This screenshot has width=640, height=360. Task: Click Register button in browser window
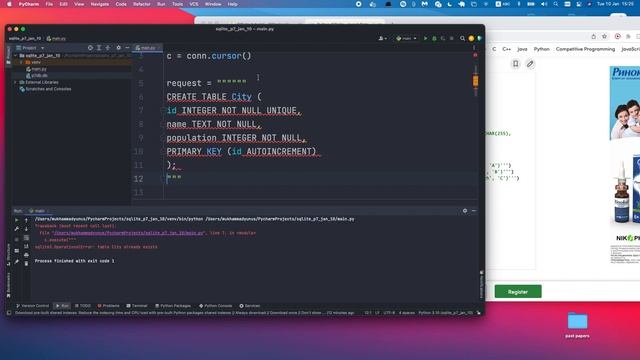(518, 292)
